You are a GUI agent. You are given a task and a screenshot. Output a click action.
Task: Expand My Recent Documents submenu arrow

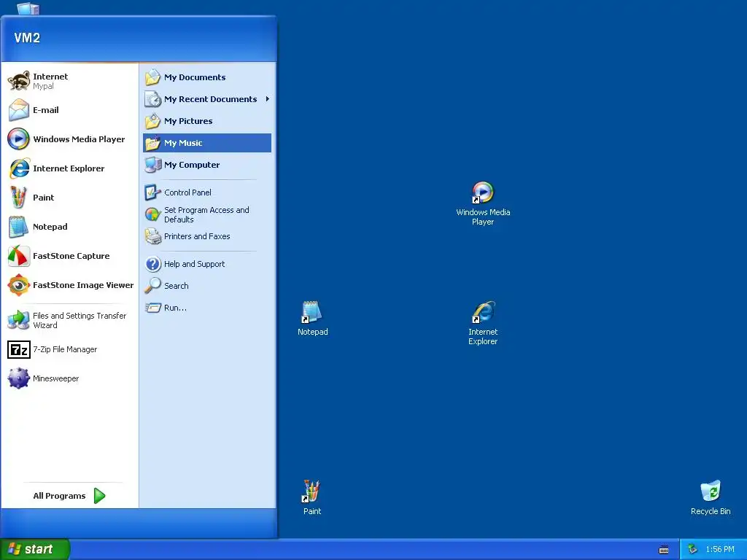pos(267,99)
